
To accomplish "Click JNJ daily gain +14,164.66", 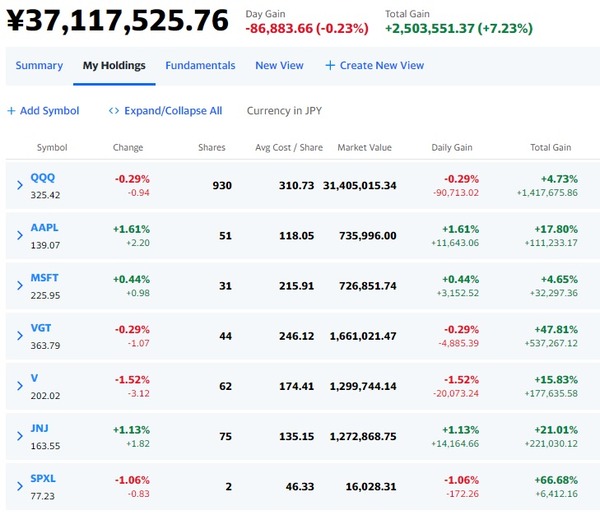I will click(x=455, y=443).
